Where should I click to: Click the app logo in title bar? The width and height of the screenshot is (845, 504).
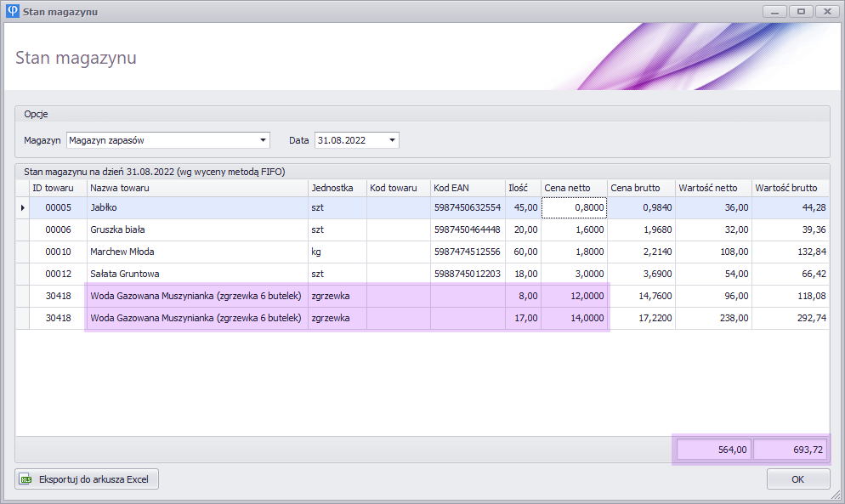[14, 12]
